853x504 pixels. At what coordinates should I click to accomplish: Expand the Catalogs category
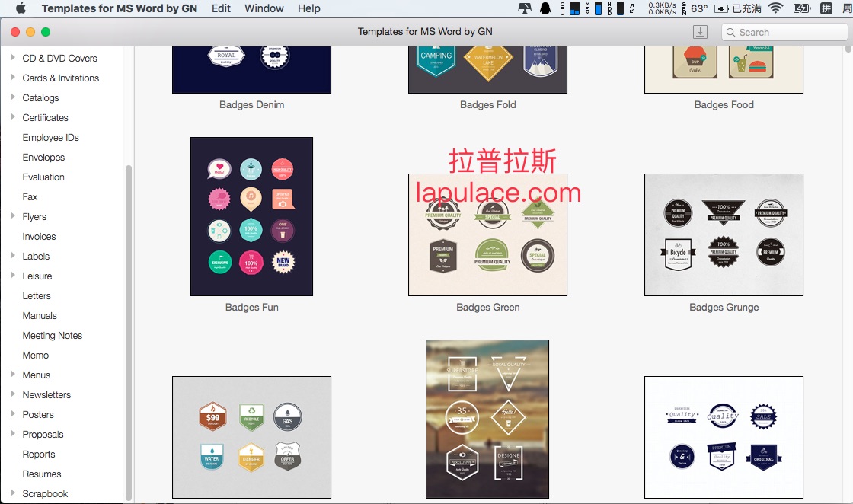coord(12,97)
